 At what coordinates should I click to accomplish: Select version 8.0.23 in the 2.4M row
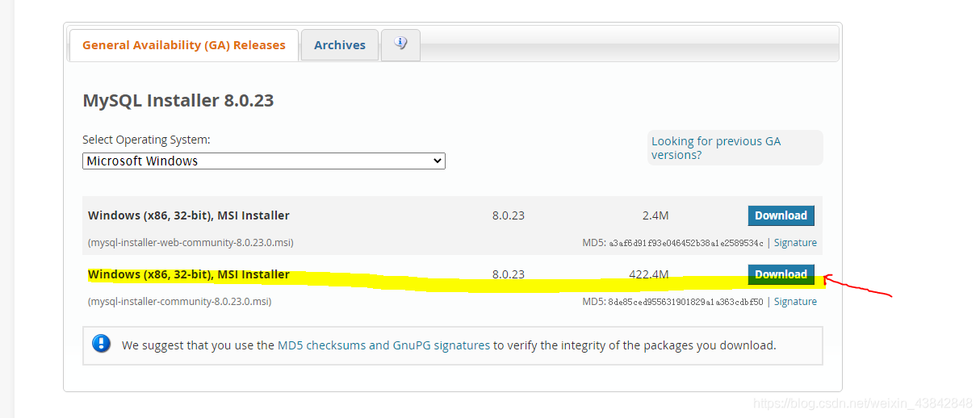[509, 215]
